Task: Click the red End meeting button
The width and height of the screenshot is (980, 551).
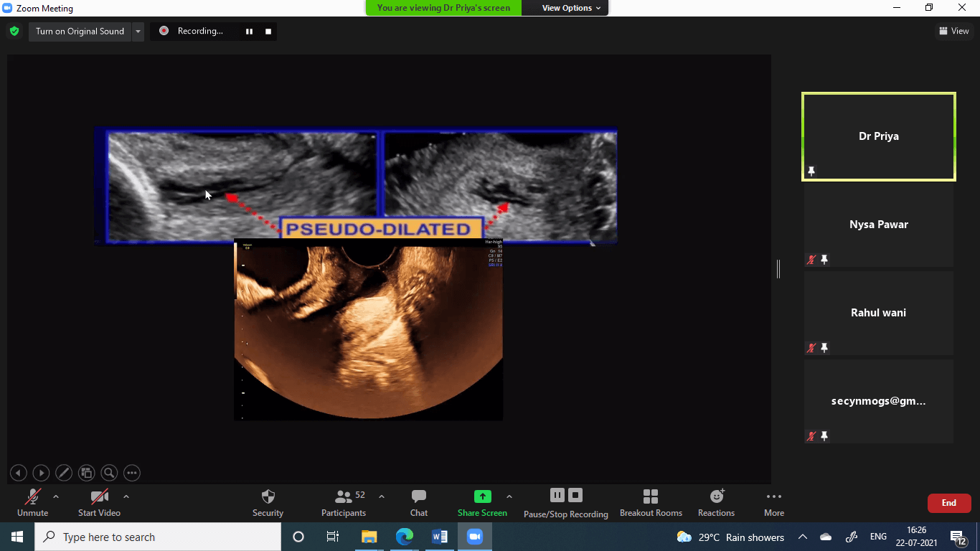Action: (948, 503)
